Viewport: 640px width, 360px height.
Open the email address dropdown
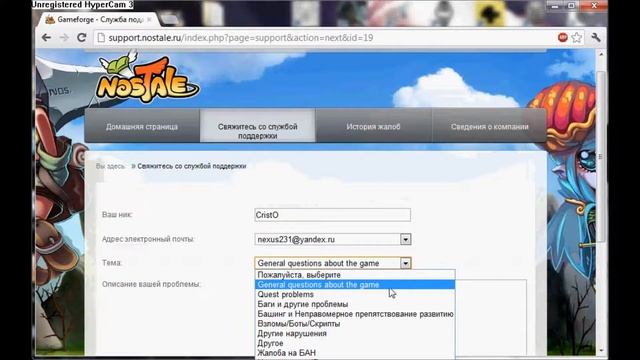tap(333, 239)
